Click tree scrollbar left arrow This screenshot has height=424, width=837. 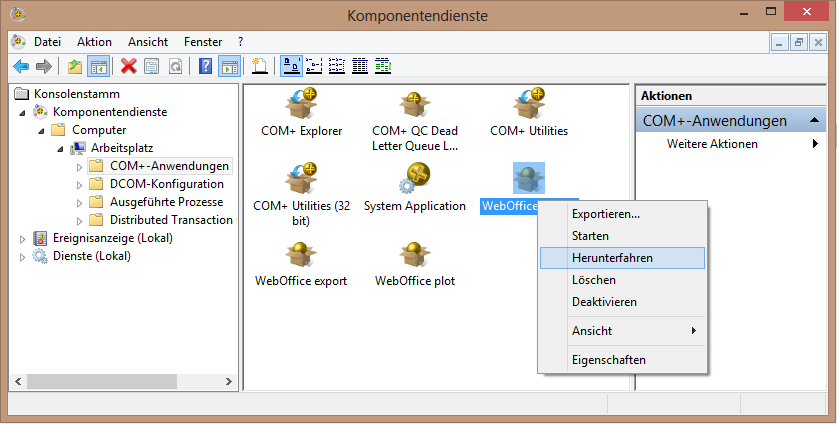[x=18, y=381]
